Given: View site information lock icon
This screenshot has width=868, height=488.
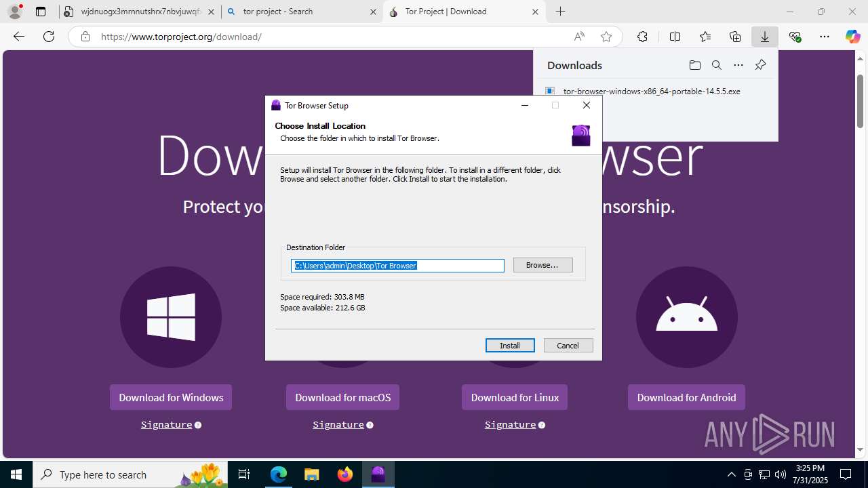Looking at the screenshot, I should click(85, 37).
